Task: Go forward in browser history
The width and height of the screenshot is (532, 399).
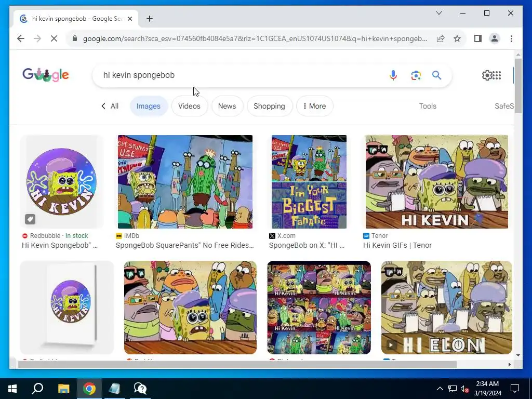Action: [37, 38]
